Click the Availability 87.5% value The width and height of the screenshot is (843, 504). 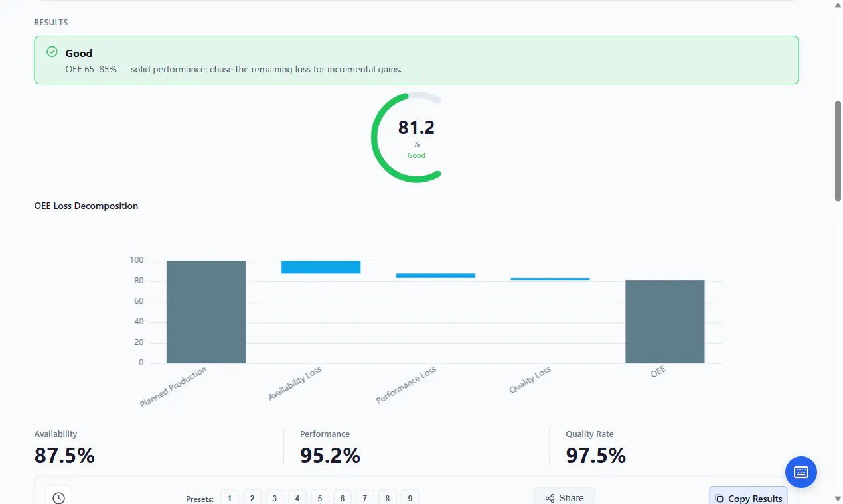[x=64, y=456]
